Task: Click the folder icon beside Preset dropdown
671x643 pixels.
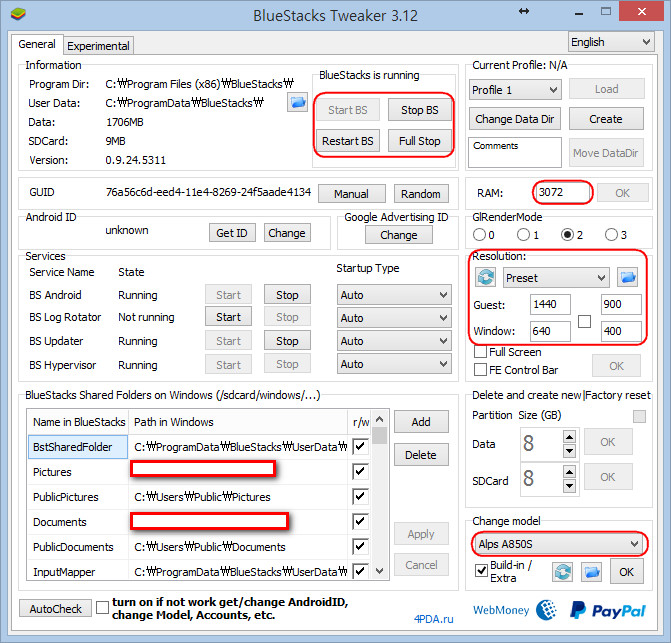Action: tap(627, 277)
